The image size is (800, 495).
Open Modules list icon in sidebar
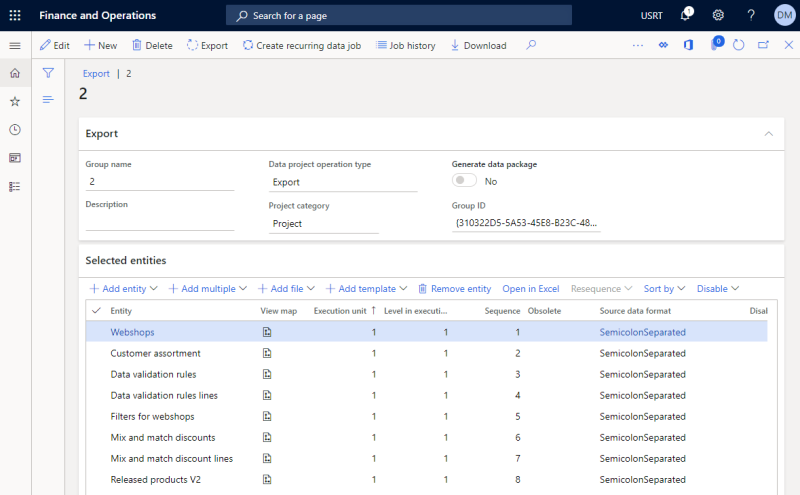[15, 187]
